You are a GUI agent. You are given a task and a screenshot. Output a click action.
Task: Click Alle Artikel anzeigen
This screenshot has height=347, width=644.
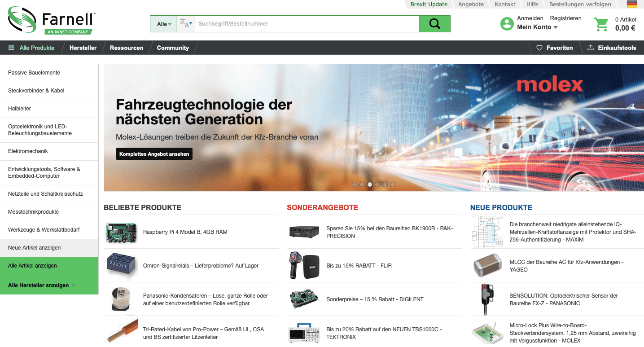pos(49,266)
